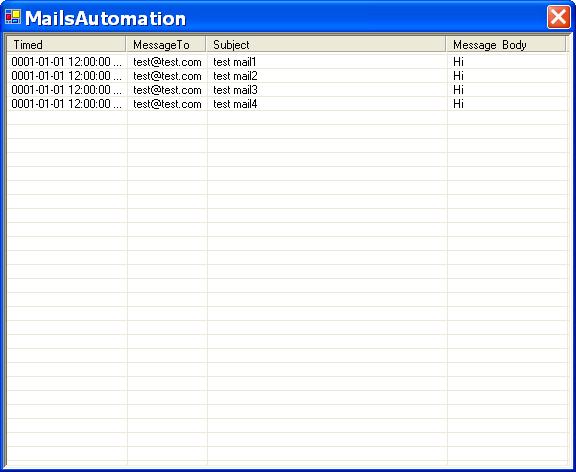Sort by the MessageTo column header

166,44
